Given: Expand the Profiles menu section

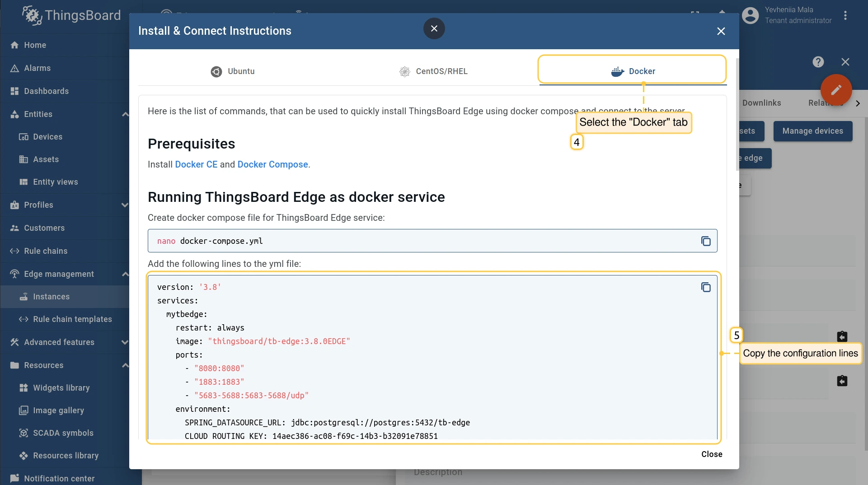Looking at the screenshot, I should [x=125, y=205].
